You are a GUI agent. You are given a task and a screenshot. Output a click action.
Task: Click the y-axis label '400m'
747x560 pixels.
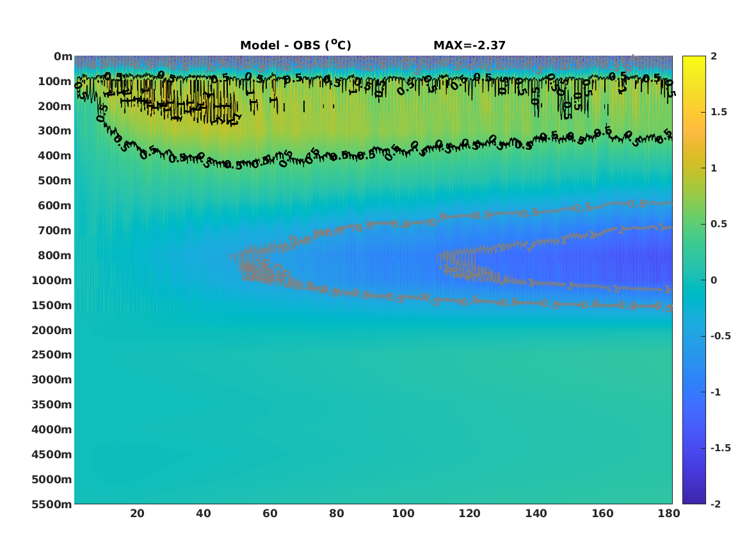55,156
